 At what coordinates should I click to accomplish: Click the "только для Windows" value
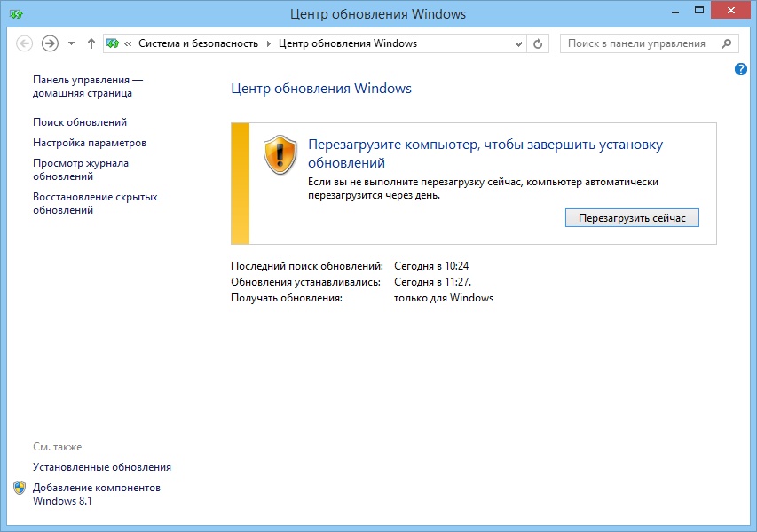click(444, 298)
